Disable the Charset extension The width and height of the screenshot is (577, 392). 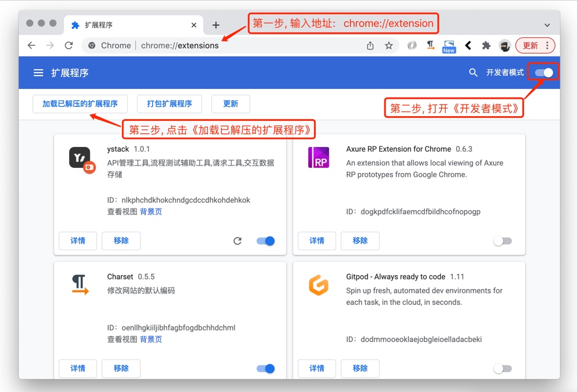pos(265,368)
